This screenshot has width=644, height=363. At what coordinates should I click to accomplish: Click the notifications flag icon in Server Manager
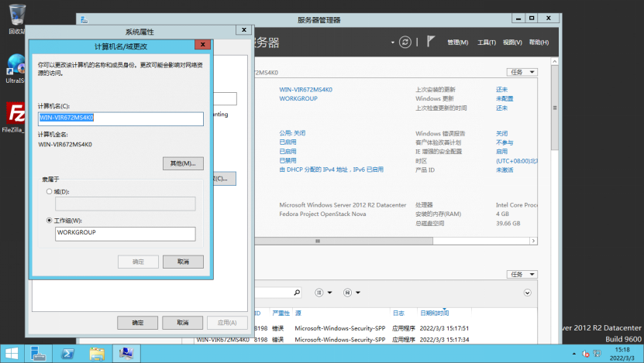(x=430, y=42)
